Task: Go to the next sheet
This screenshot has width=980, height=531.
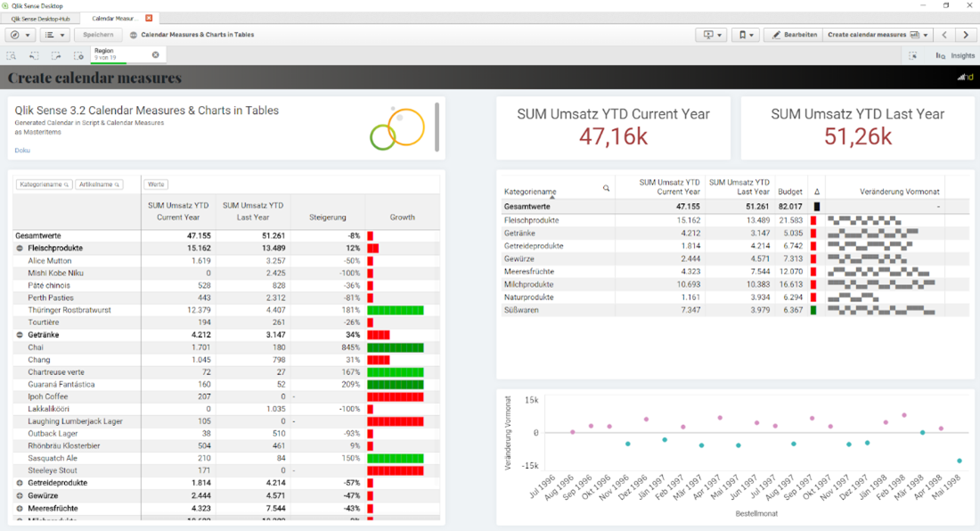Action: (966, 35)
